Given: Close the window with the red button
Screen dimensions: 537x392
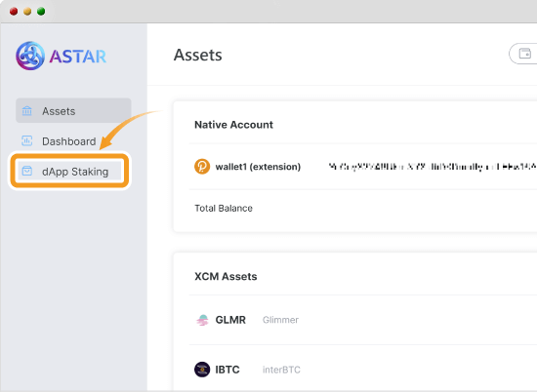Looking at the screenshot, I should [x=14, y=12].
